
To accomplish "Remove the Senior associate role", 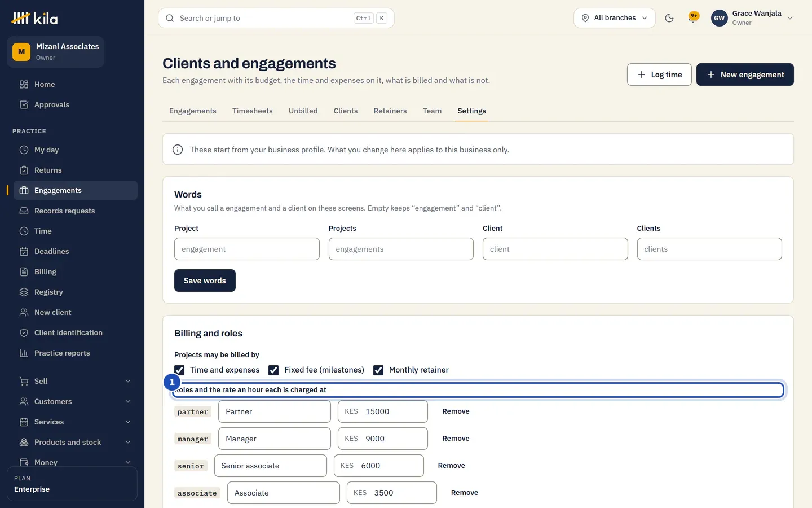I will tap(452, 466).
